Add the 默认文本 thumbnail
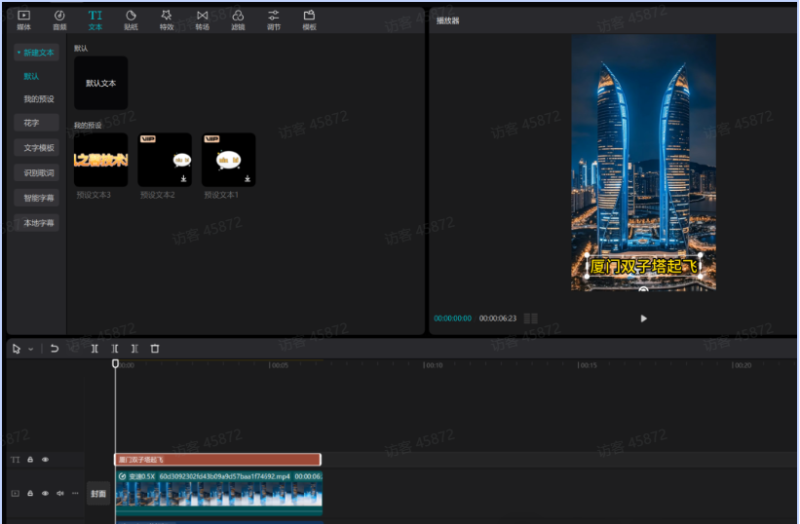800x524 pixels. pos(101,83)
